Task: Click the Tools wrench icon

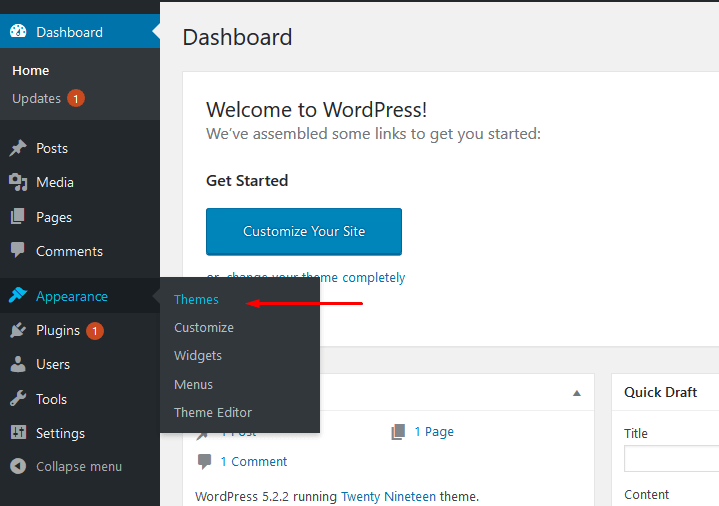Action: [18, 399]
